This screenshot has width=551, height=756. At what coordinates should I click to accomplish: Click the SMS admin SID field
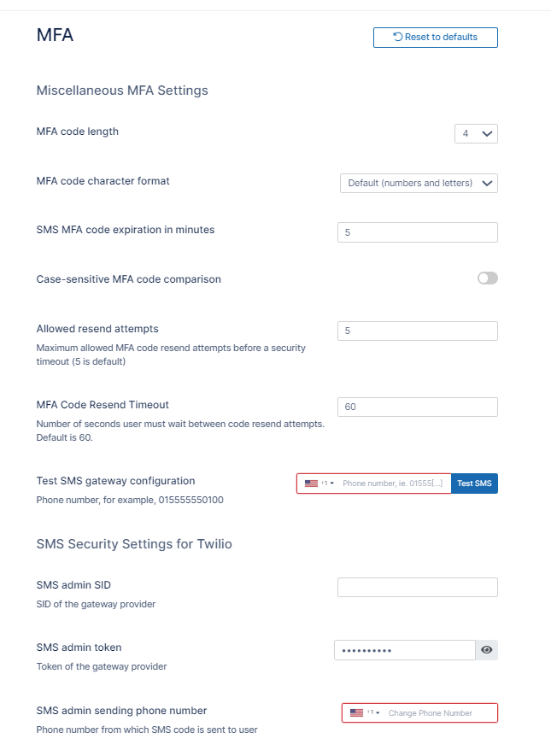coord(418,587)
